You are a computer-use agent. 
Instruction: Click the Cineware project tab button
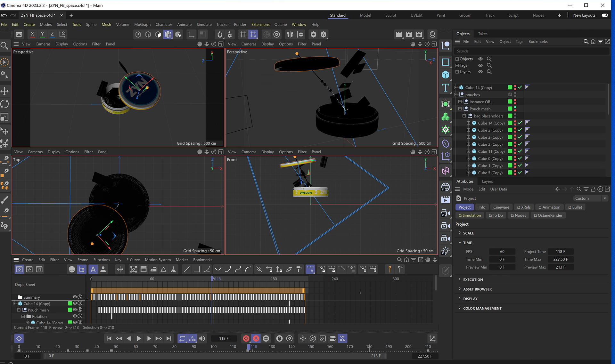[501, 207]
